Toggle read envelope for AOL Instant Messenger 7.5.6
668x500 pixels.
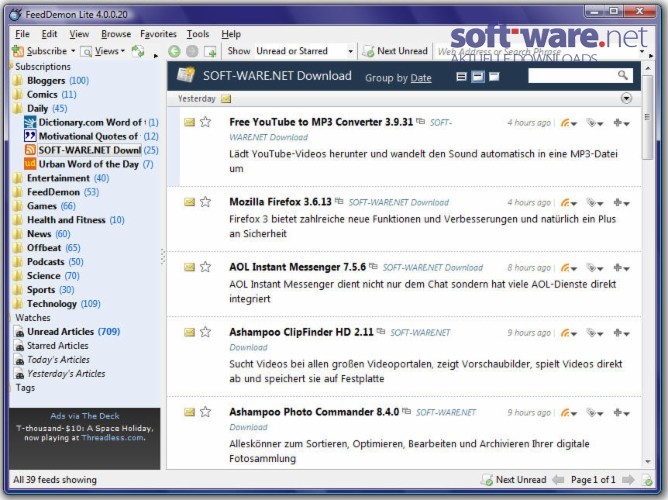pyautogui.click(x=190, y=267)
